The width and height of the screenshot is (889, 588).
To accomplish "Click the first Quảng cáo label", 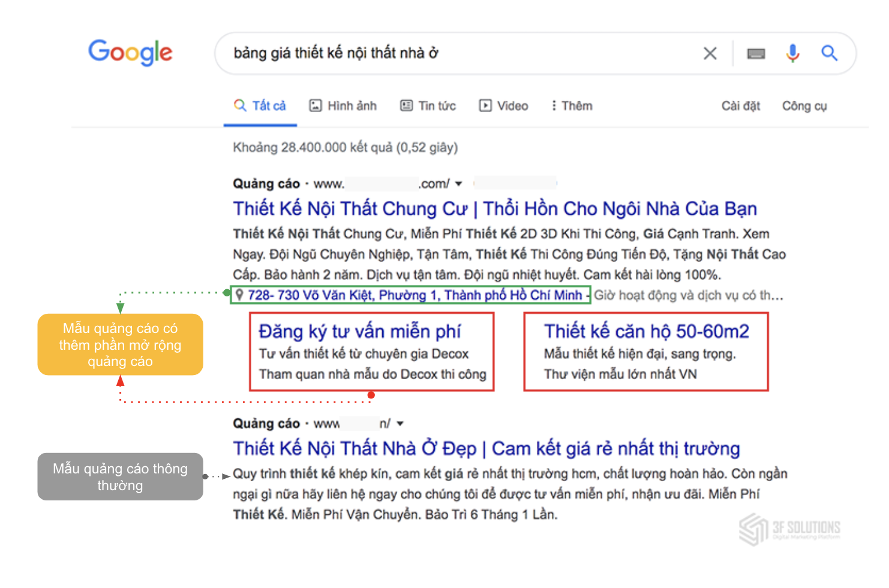I will [x=266, y=184].
